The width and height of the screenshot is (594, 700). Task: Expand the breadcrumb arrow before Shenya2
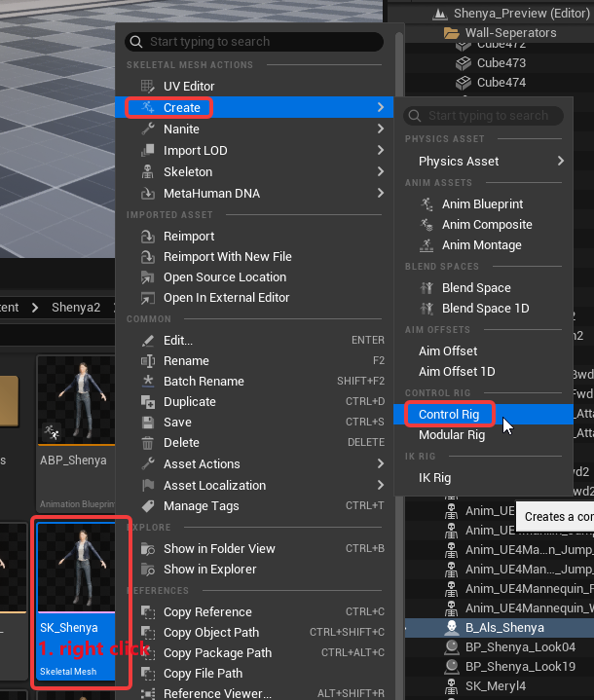pos(35,308)
